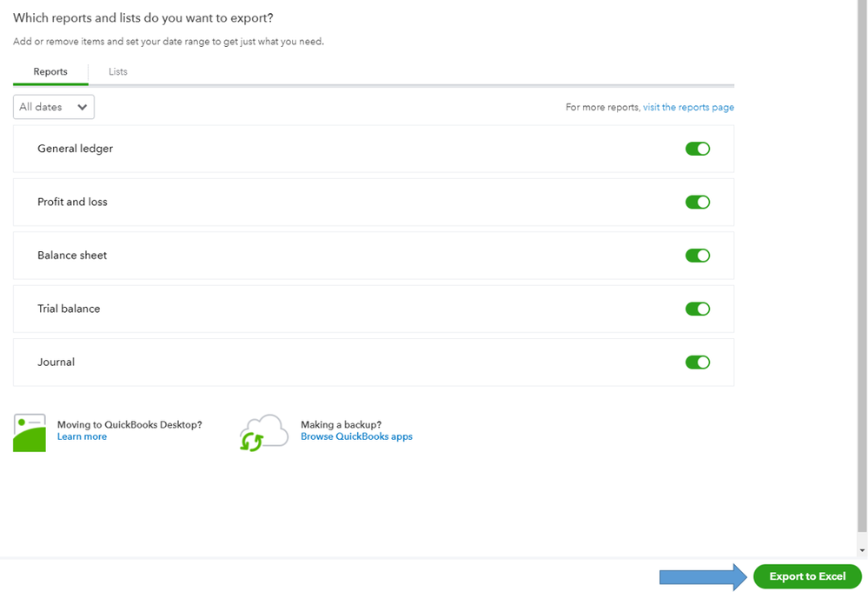Open the visit the reports page link
The height and width of the screenshot is (592, 868).
pos(688,107)
